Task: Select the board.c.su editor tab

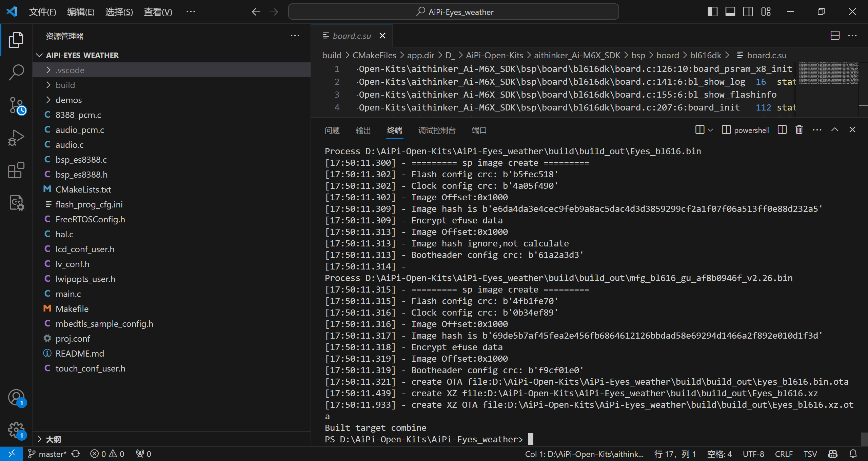Action: pos(352,36)
